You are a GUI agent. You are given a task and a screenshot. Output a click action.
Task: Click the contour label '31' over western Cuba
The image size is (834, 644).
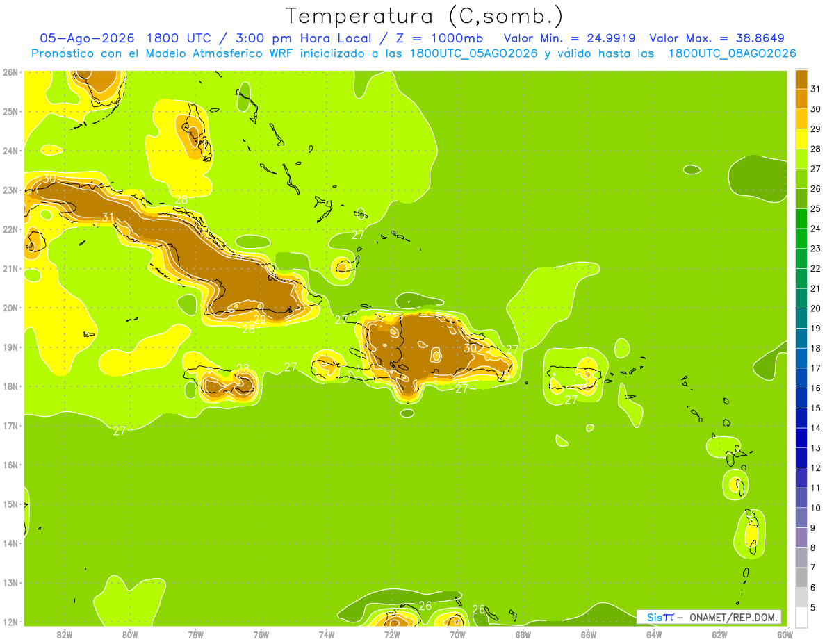(108, 217)
